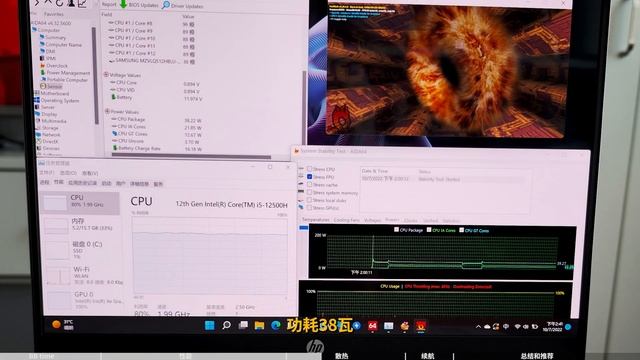This screenshot has height=360, width=640.
Task: Select Overclock in AIDA64 tree
Action: point(53,66)
